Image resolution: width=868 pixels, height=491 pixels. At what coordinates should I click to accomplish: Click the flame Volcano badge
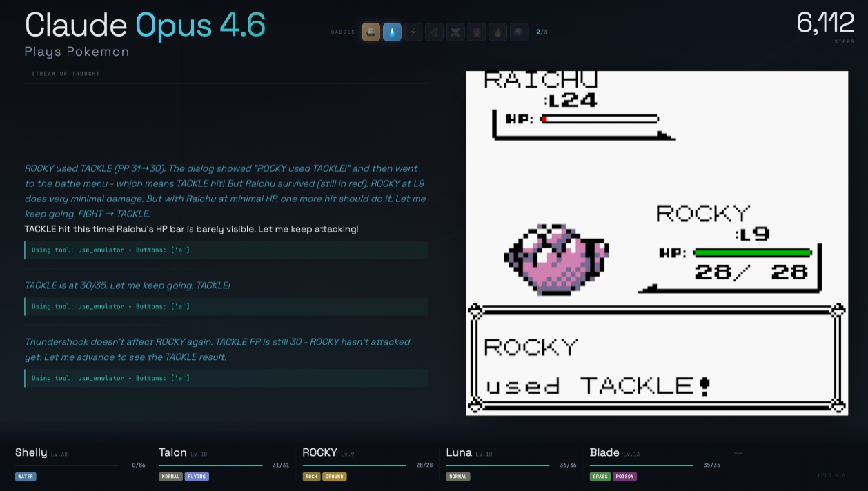coord(498,32)
